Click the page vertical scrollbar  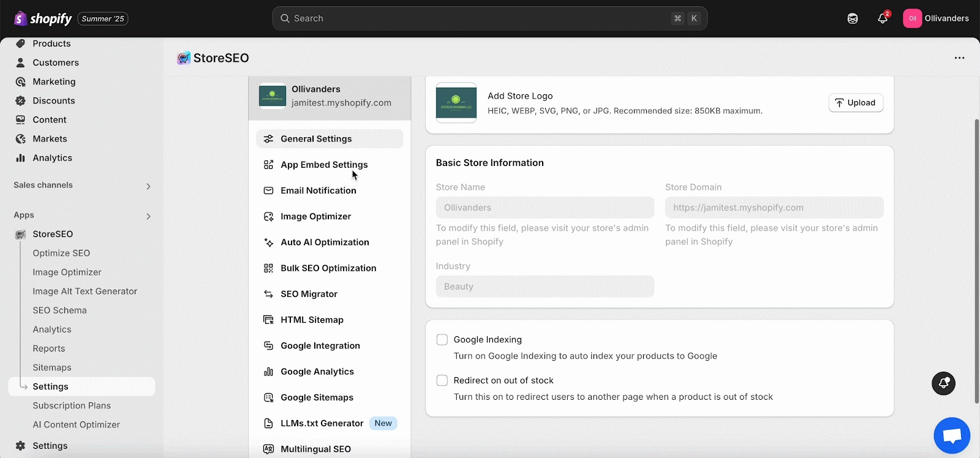point(977,261)
